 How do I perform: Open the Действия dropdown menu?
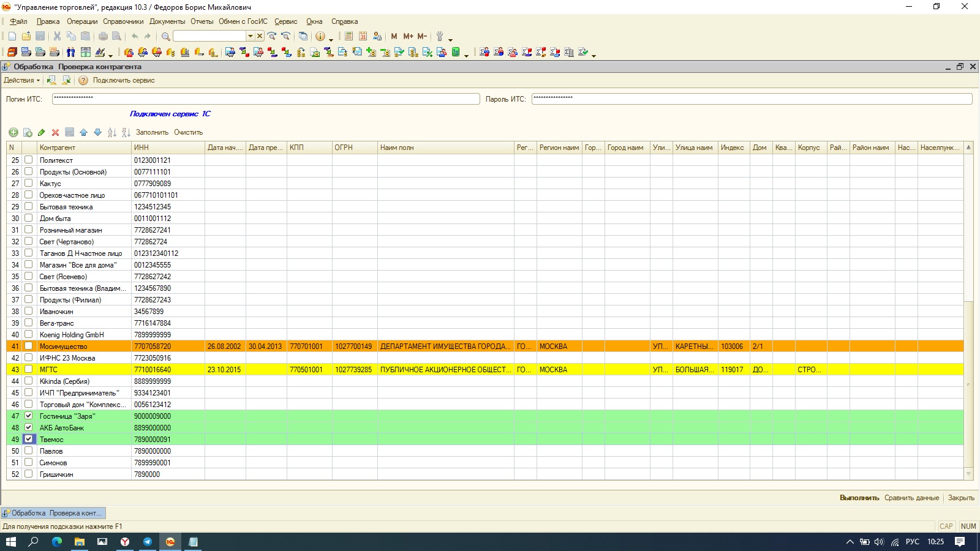pos(21,80)
